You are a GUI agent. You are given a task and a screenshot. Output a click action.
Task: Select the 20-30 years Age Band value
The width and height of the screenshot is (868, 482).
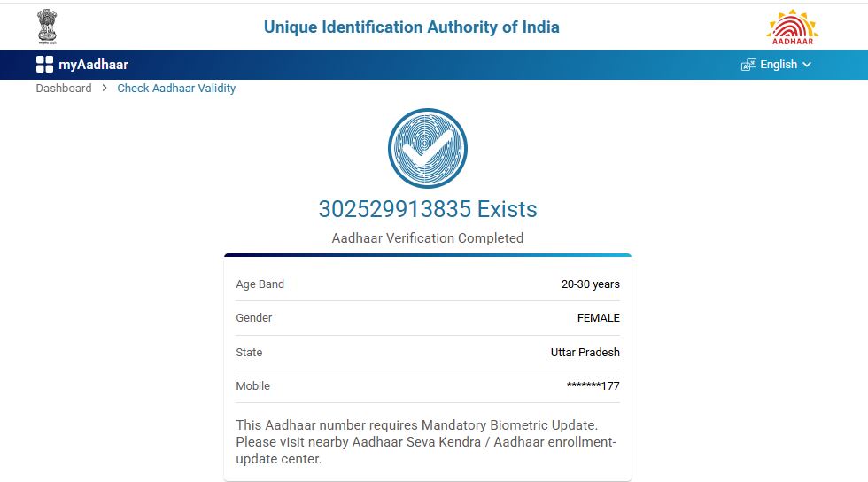point(590,284)
